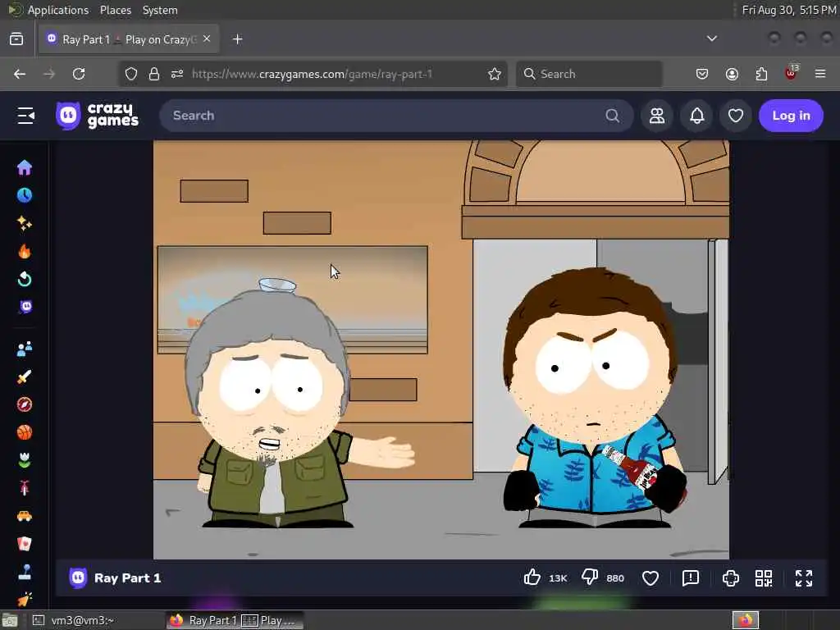This screenshot has width=840, height=630.
Task: Open Multiplayer games icon in sidebar
Action: coord(25,349)
